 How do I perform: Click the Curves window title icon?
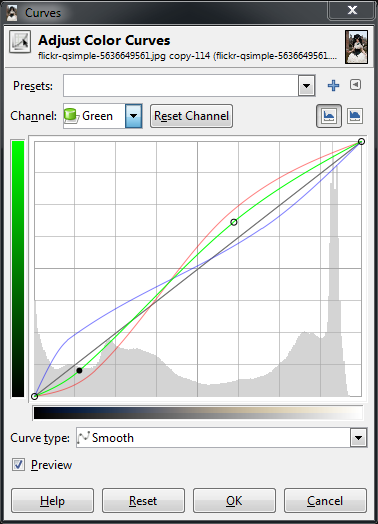pos(12,13)
